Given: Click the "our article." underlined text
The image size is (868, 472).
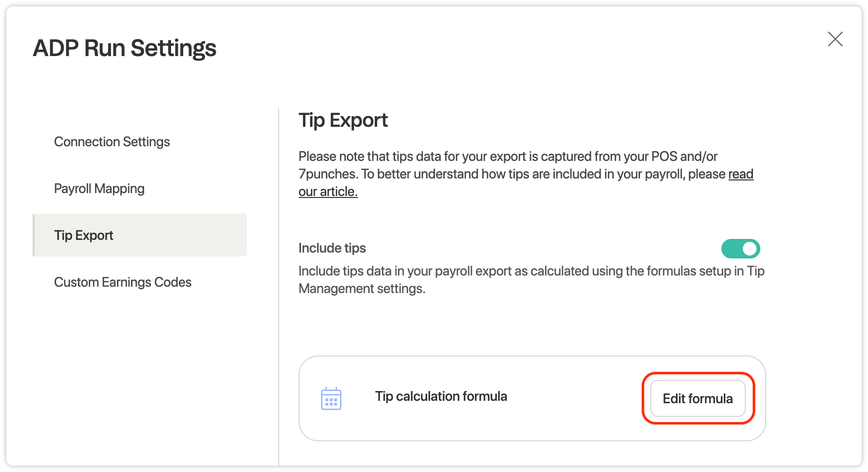Looking at the screenshot, I should point(328,192).
